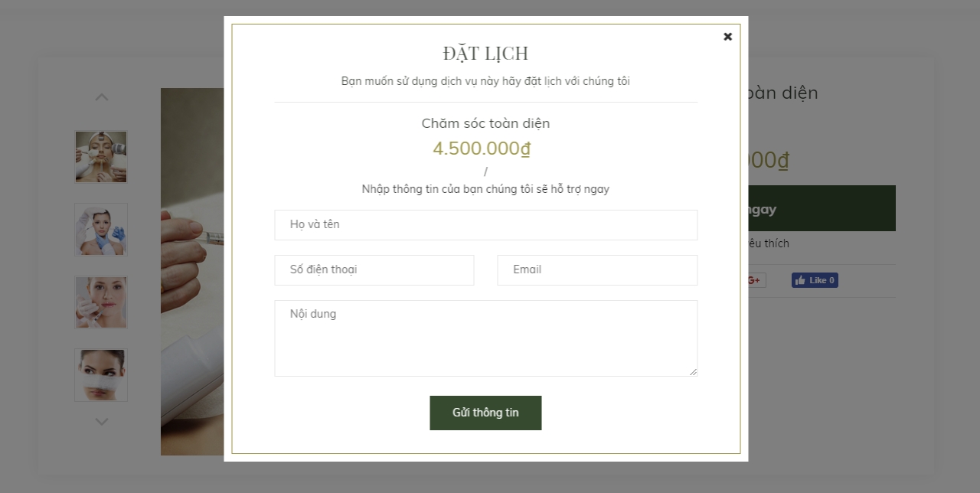Click the 4.500.000đ price in popup
The width and height of the screenshot is (980, 493).
coord(482,149)
